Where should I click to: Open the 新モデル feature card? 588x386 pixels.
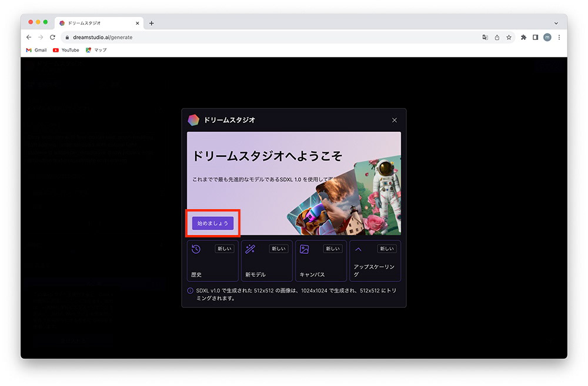tap(266, 261)
